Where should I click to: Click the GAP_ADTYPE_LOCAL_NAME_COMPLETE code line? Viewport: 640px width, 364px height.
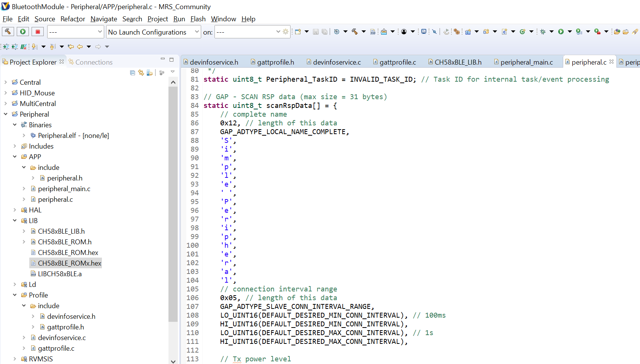(284, 132)
